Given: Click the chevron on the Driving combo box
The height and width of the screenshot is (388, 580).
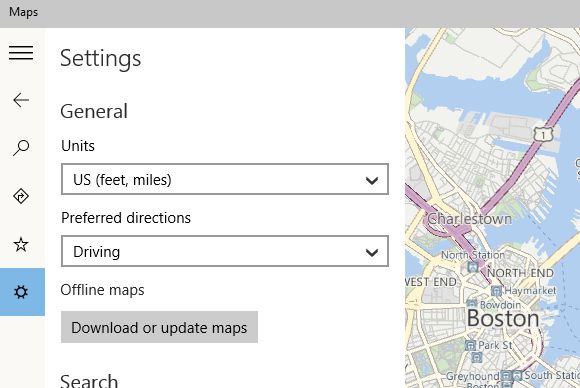Looking at the screenshot, I should 372,253.
